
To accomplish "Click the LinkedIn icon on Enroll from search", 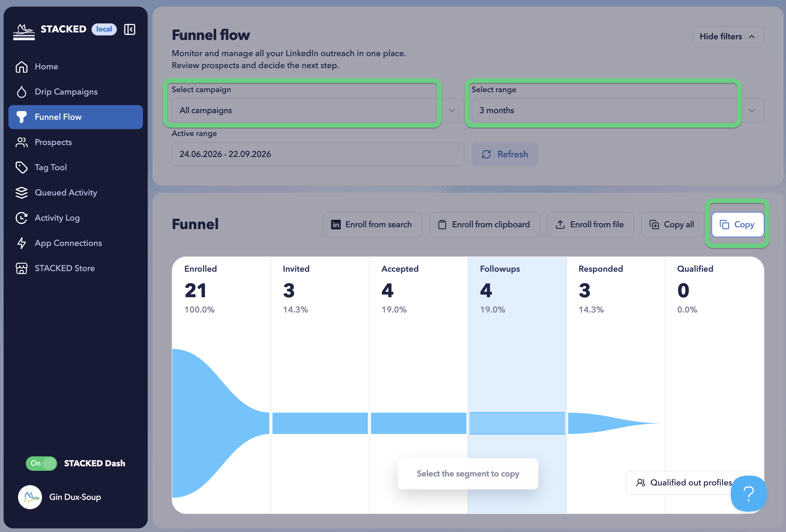I will (336, 225).
